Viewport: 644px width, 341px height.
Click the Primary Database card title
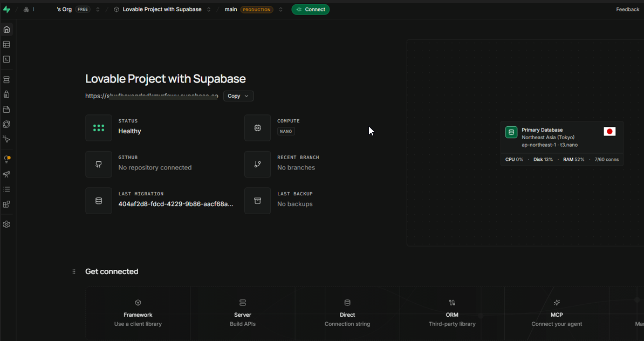click(x=542, y=130)
